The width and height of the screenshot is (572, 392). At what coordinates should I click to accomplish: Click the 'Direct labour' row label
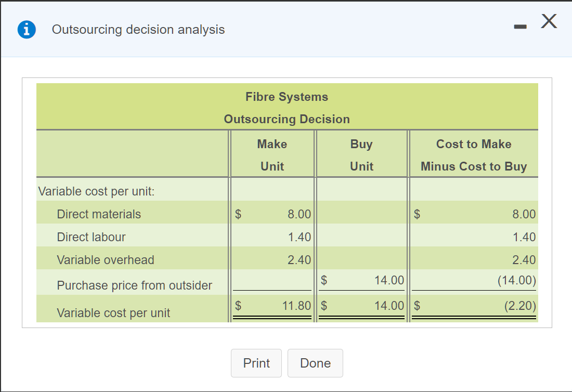tap(91, 237)
